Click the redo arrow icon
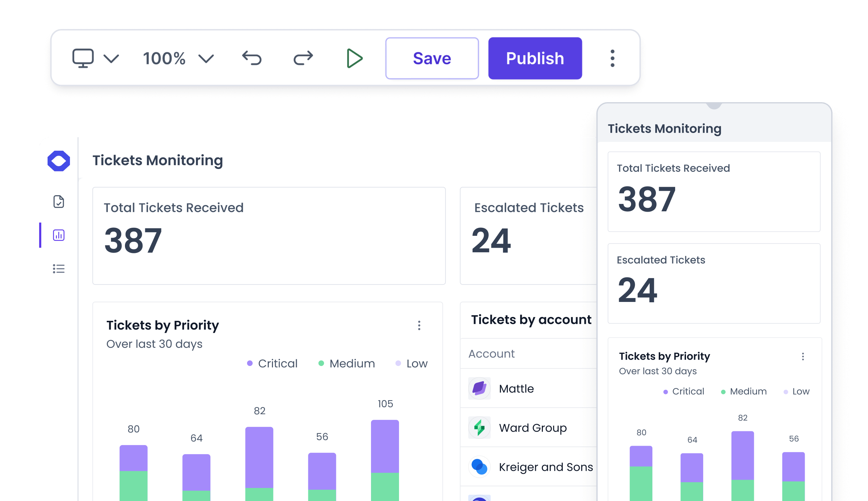The width and height of the screenshot is (868, 501). (303, 58)
